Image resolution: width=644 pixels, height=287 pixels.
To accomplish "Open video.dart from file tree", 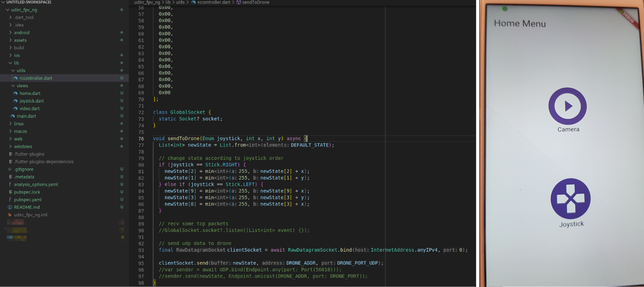I will pos(29,108).
